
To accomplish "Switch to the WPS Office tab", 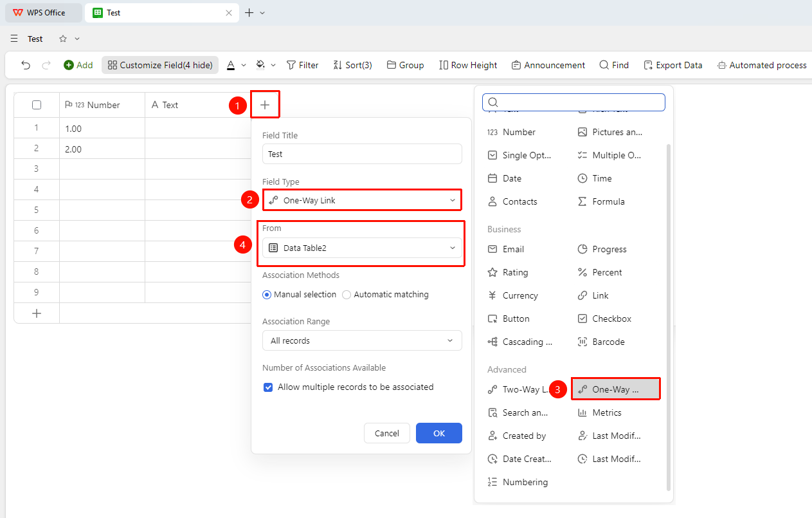I will [44, 13].
